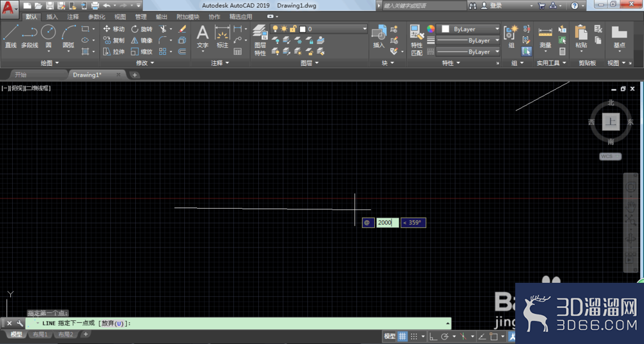The image size is (644, 344).
Task: Click the Trim scissors icon
Action: (163, 29)
